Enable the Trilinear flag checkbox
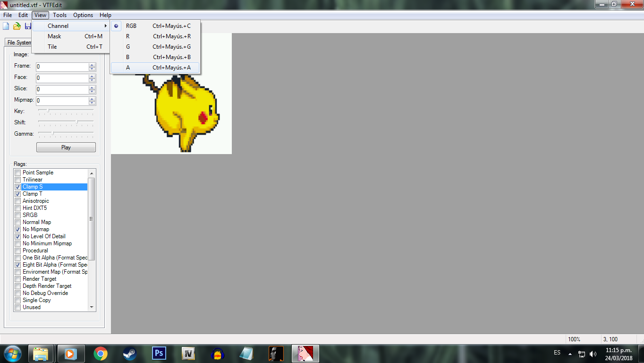Screen dimensions: 644x363 18,180
